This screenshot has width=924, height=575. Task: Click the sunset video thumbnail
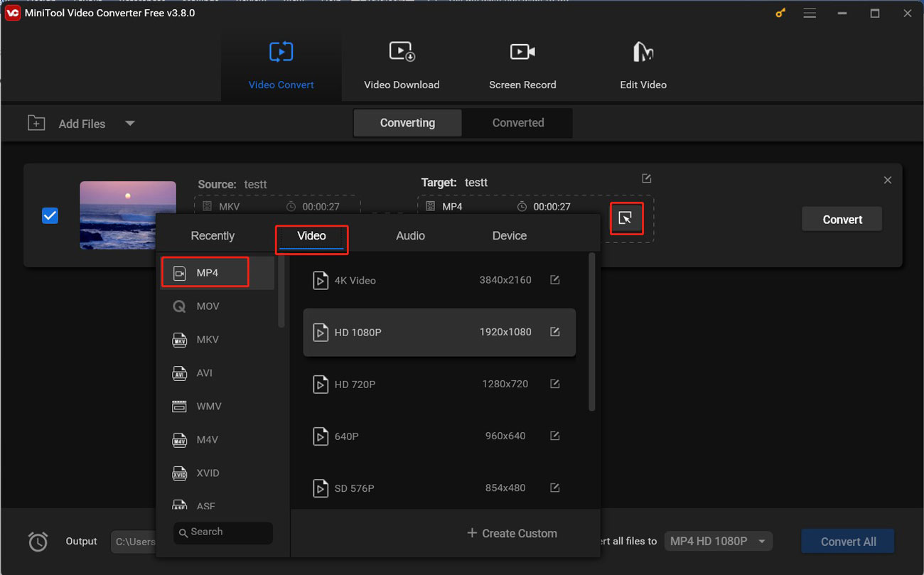tap(128, 215)
